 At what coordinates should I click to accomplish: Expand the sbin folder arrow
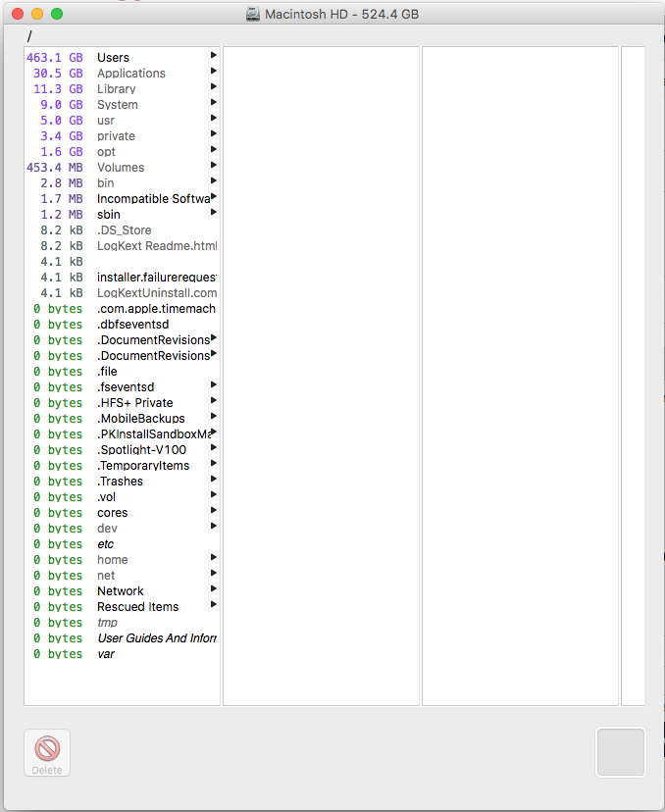tap(214, 212)
